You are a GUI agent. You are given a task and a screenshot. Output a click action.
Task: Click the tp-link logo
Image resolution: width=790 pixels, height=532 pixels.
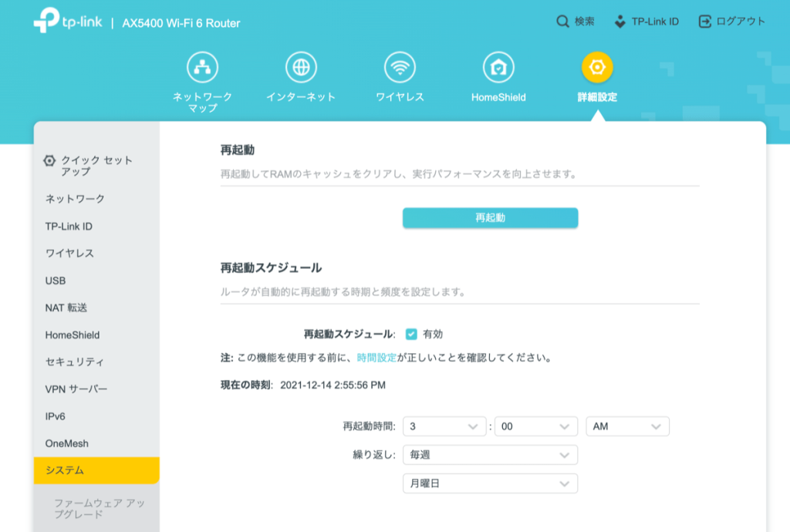66,22
